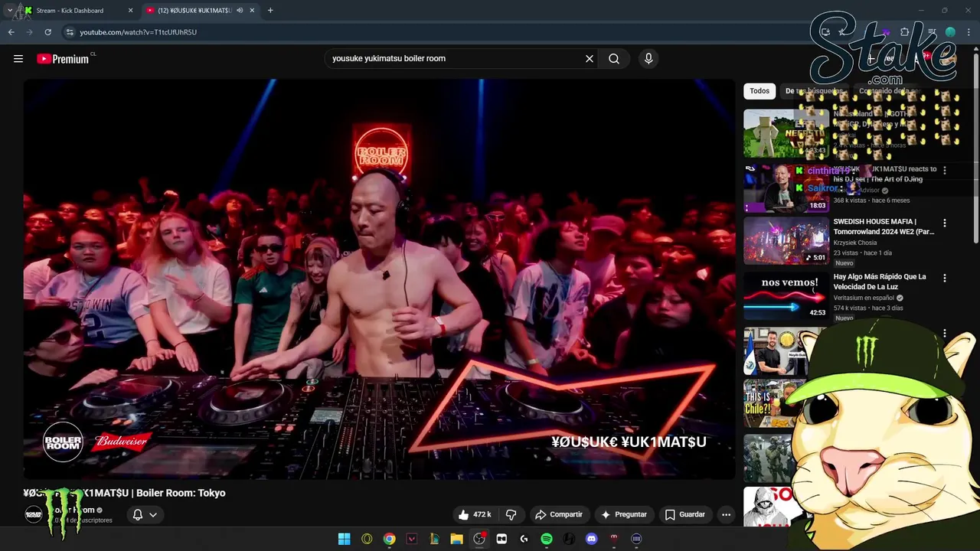Click the Krzysiek Chosia channel name

pyautogui.click(x=855, y=243)
